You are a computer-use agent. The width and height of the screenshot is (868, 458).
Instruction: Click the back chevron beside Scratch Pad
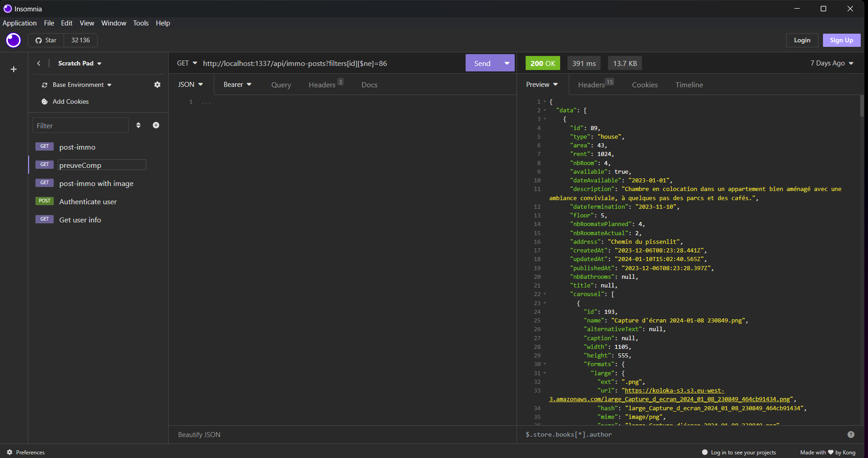pos(39,63)
